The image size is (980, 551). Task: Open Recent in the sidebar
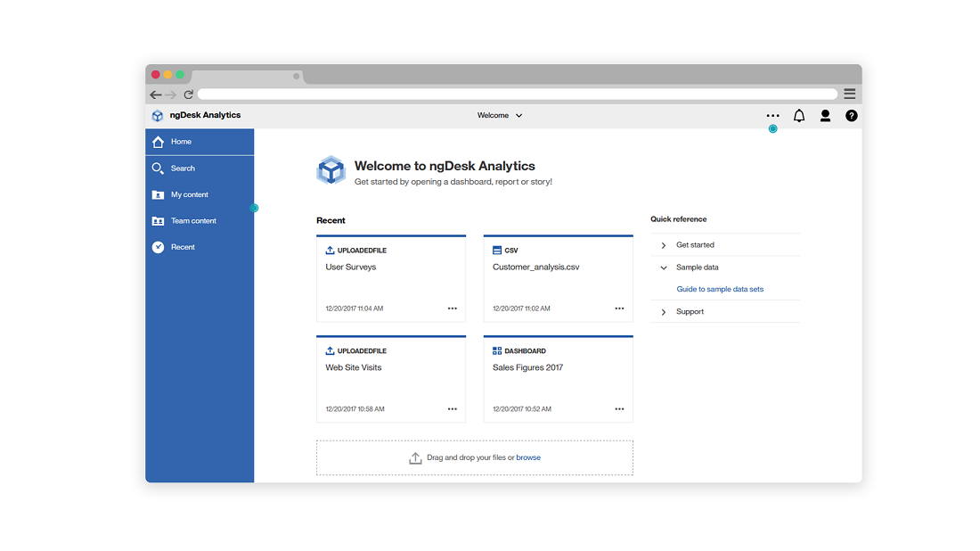tap(200, 247)
